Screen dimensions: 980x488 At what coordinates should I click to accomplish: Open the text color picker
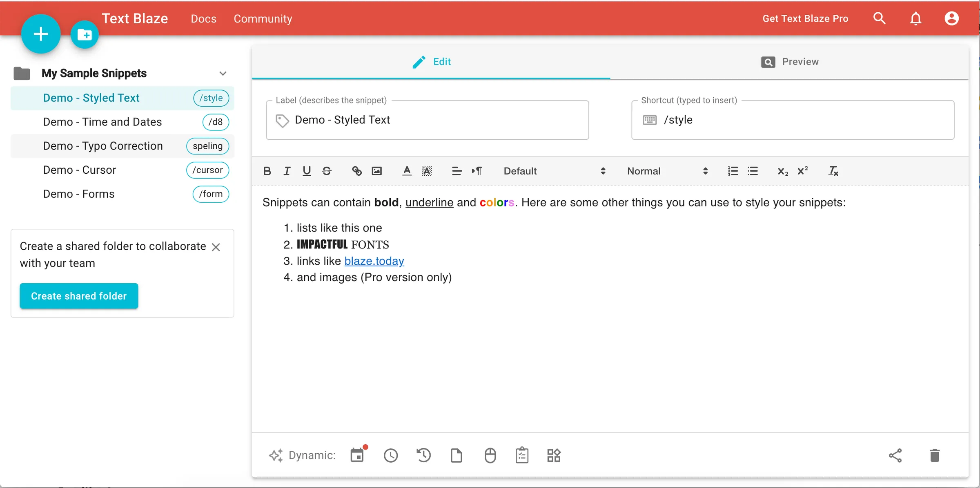click(407, 171)
